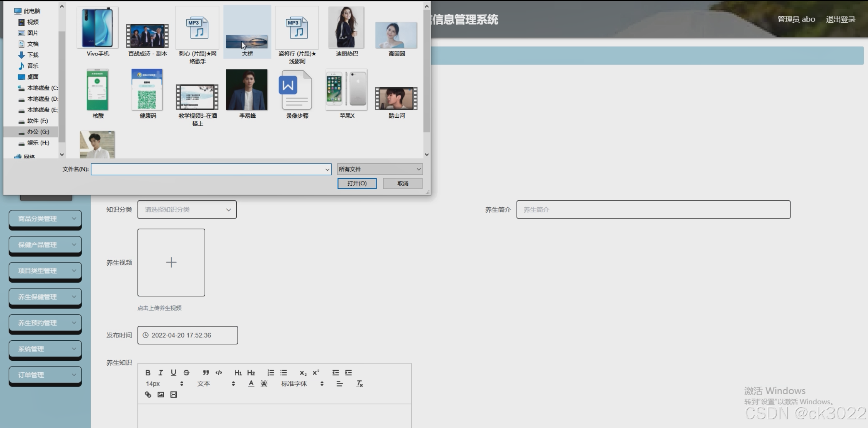Insert a blockquote using the quote icon
868x428 pixels.
[x=206, y=373]
